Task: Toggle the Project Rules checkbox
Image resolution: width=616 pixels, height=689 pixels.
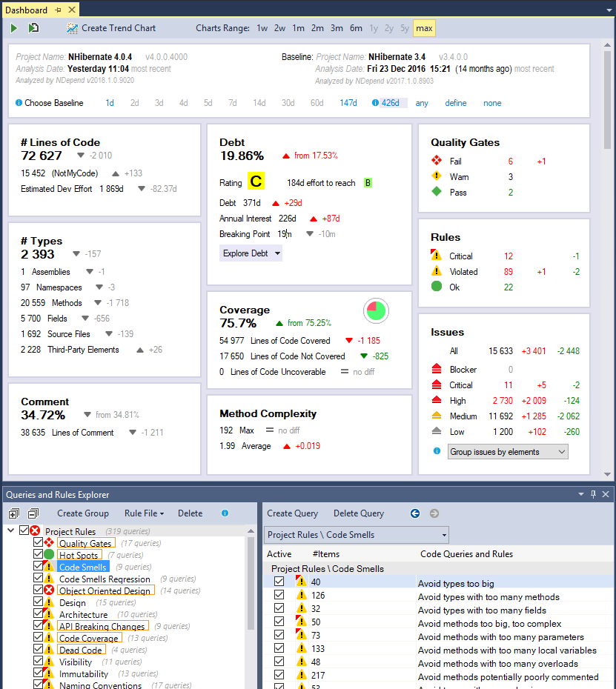Action: 24,530
